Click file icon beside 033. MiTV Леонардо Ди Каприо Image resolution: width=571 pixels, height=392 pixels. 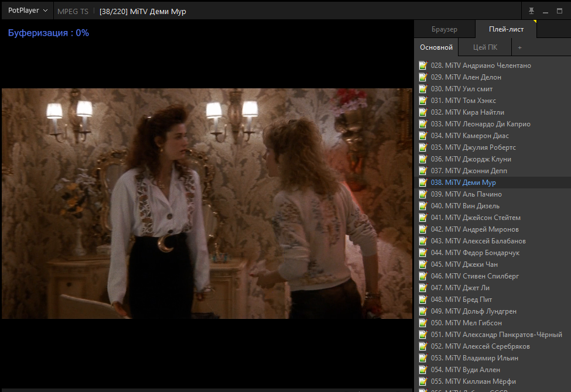[423, 124]
